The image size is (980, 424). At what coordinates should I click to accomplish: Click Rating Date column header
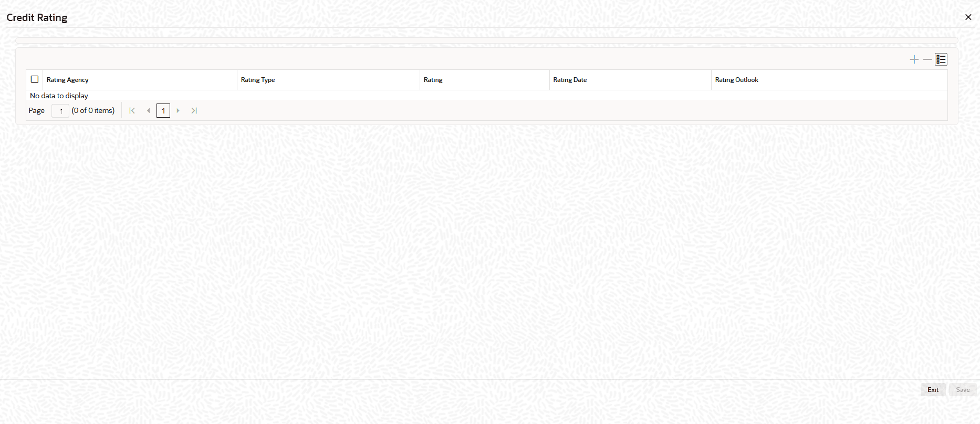(630, 80)
